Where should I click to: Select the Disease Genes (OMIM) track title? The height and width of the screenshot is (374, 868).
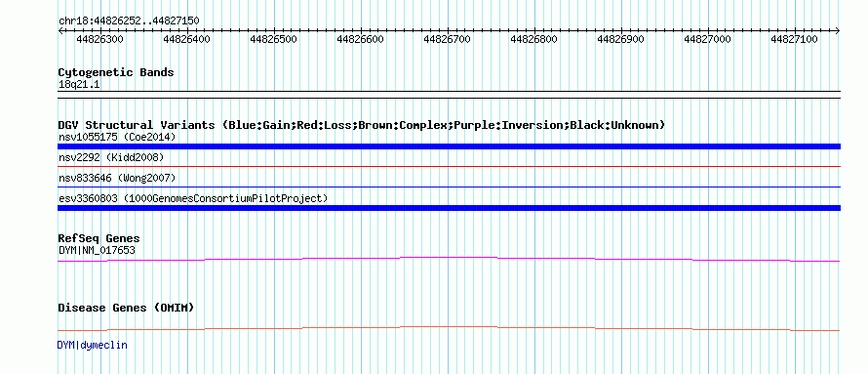coord(126,308)
